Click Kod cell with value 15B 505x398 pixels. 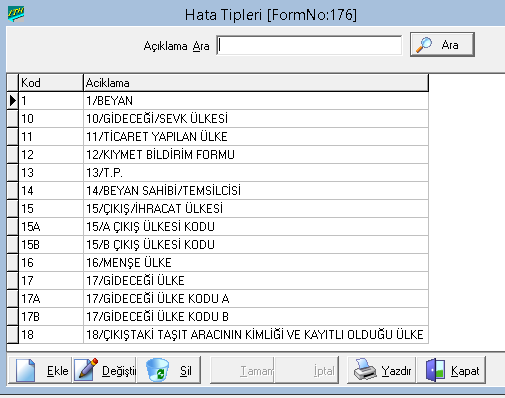point(51,245)
